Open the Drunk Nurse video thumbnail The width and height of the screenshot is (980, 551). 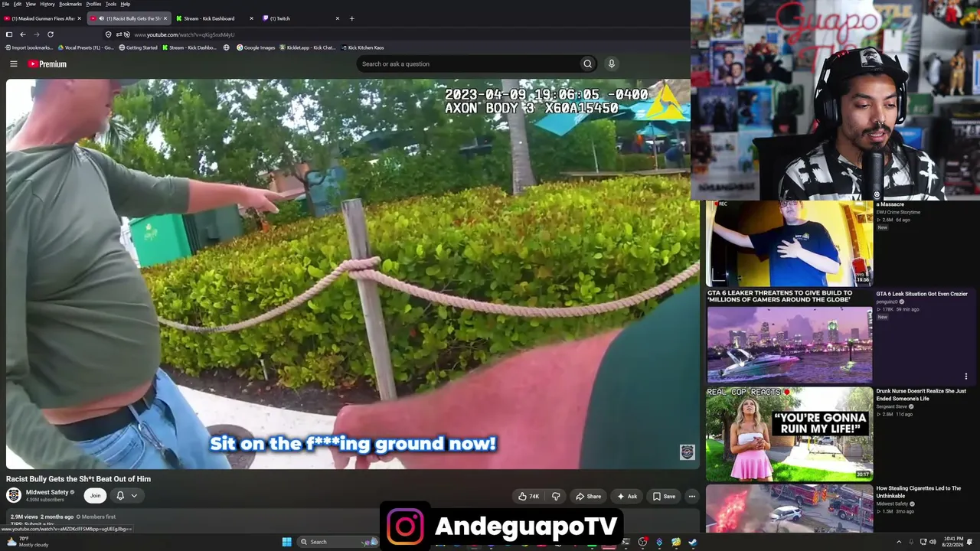coord(789,434)
